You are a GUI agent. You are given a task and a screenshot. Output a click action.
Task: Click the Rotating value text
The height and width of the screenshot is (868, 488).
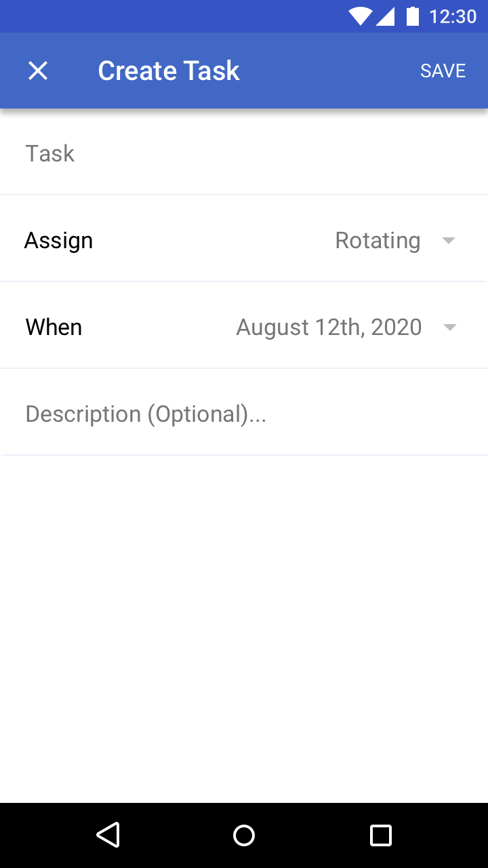tap(378, 241)
